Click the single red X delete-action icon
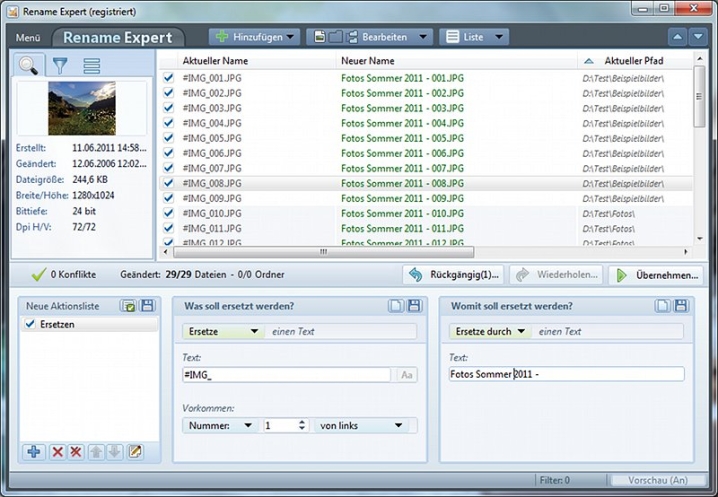Viewport: 718px width, 497px height. tap(58, 452)
